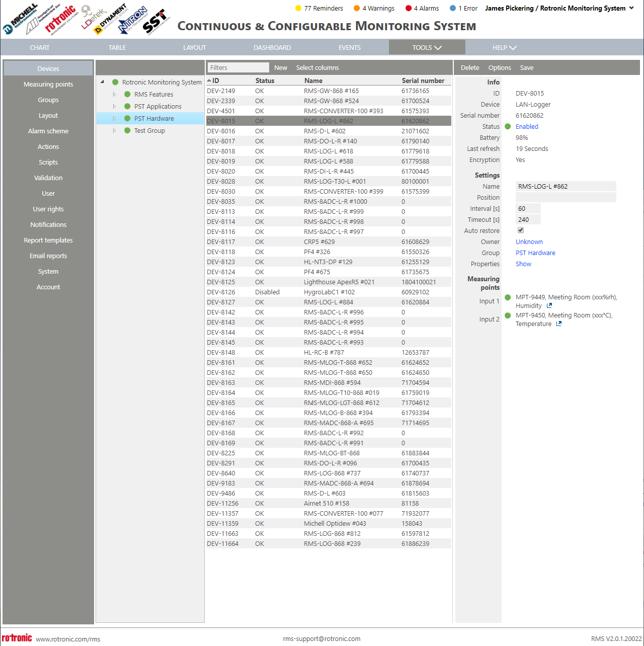Sort the table by Serial number header
This screenshot has width=644, height=646.
(423, 80)
